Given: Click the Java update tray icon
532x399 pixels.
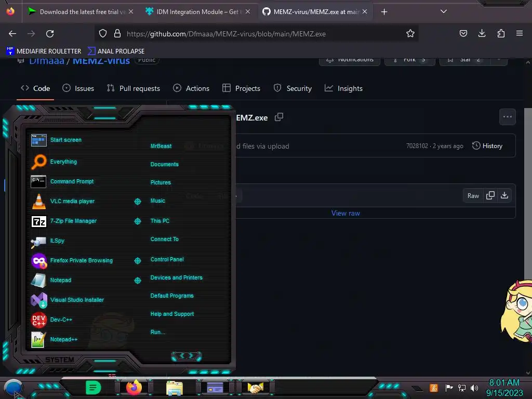Looking at the screenshot, I should (434, 388).
